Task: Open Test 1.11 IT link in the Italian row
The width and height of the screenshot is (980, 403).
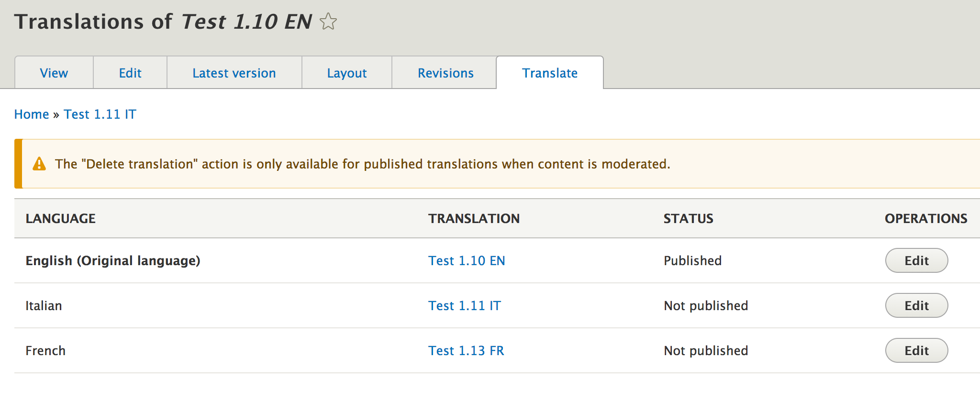Action: (464, 306)
